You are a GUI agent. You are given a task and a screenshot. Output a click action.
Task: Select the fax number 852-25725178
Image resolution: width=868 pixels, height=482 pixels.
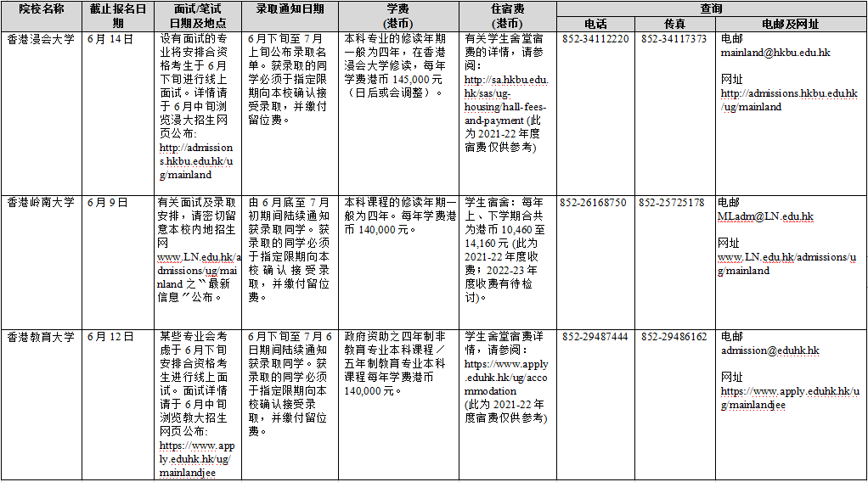671,203
